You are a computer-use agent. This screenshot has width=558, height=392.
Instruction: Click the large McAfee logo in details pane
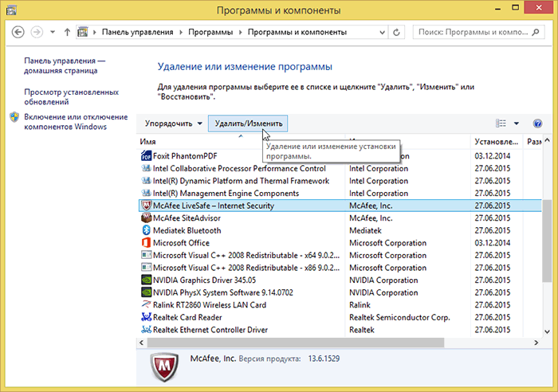click(163, 367)
